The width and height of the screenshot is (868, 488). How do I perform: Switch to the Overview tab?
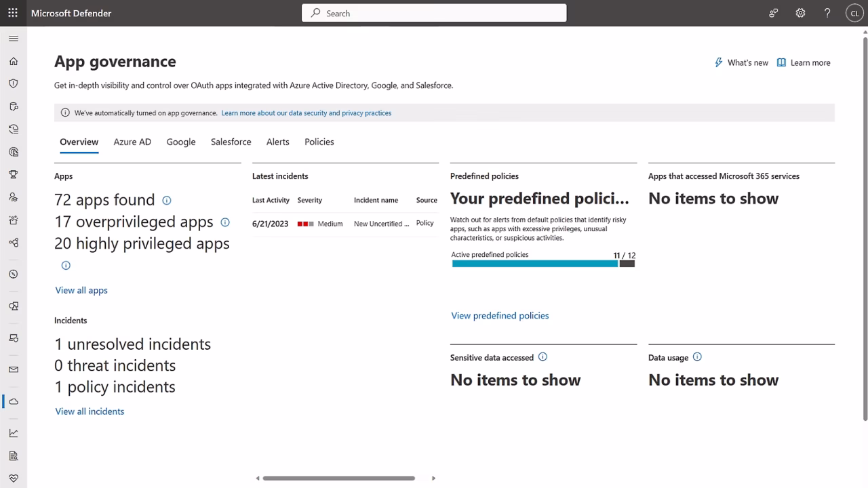79,142
